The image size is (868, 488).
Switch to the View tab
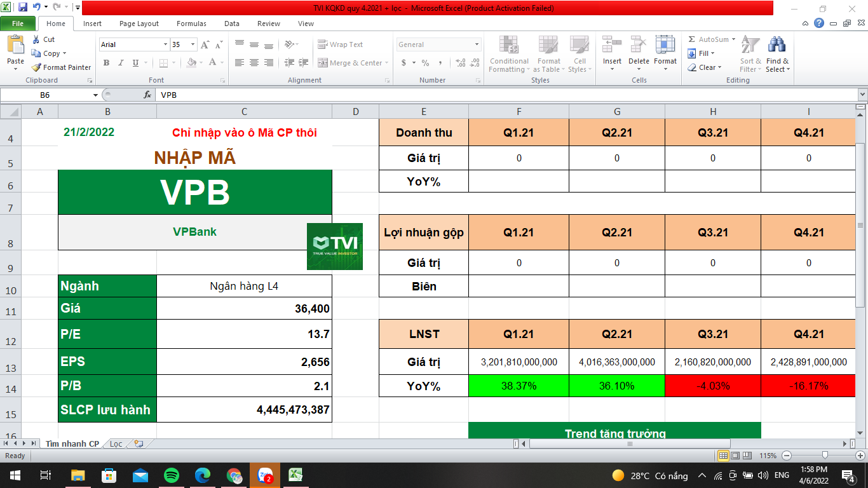pos(306,24)
